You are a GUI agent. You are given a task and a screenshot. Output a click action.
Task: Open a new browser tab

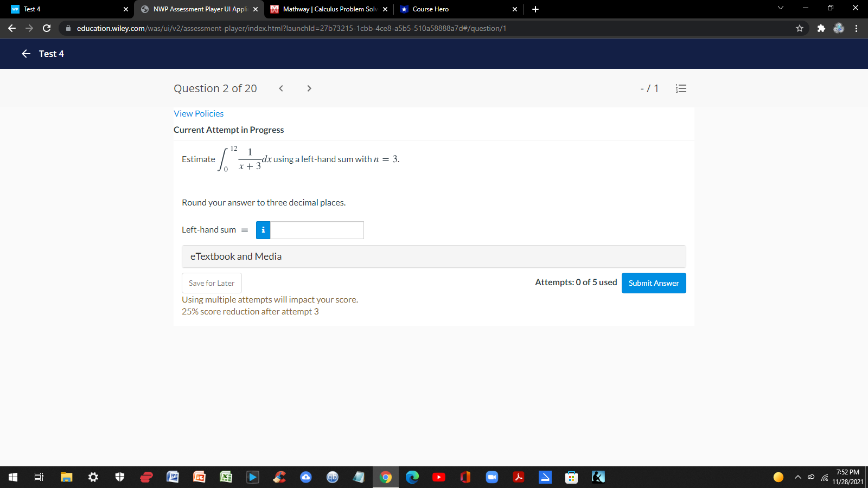(535, 9)
